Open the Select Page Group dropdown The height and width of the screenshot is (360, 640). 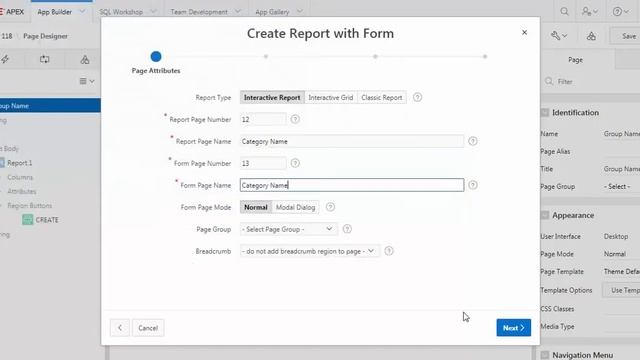[x=289, y=229]
